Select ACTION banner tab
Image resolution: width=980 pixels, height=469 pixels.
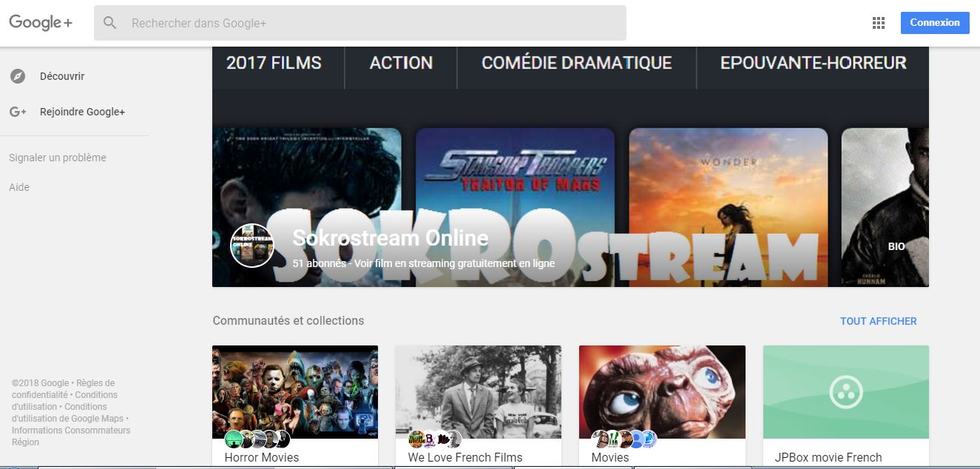pyautogui.click(x=401, y=63)
